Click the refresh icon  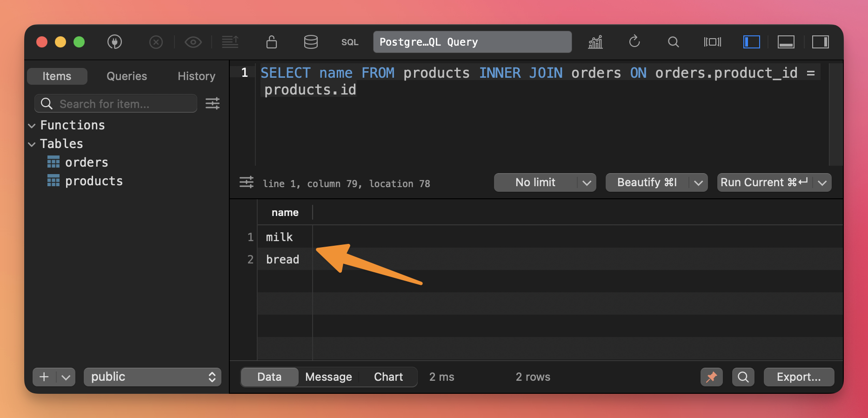tap(634, 42)
